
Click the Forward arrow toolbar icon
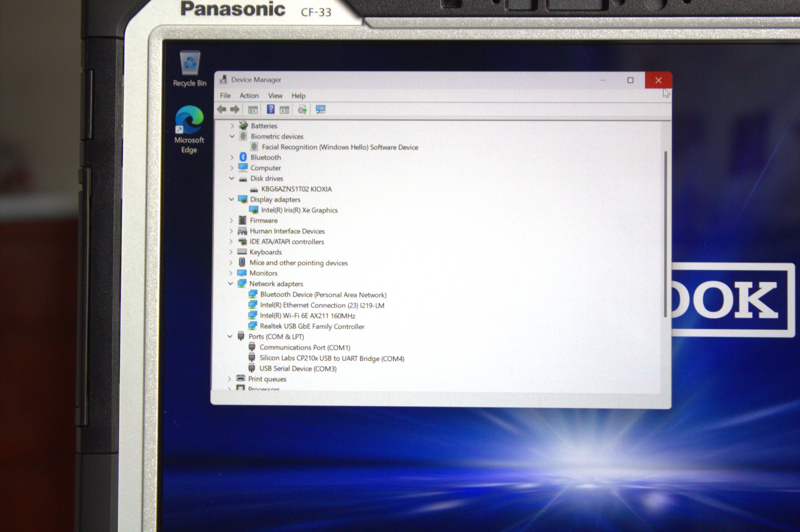(235, 109)
